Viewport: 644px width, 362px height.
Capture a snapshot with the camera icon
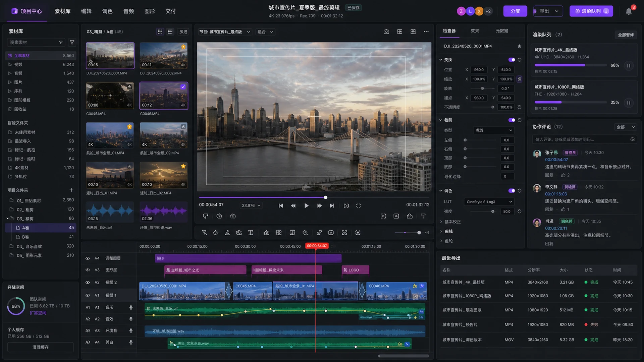point(386,32)
